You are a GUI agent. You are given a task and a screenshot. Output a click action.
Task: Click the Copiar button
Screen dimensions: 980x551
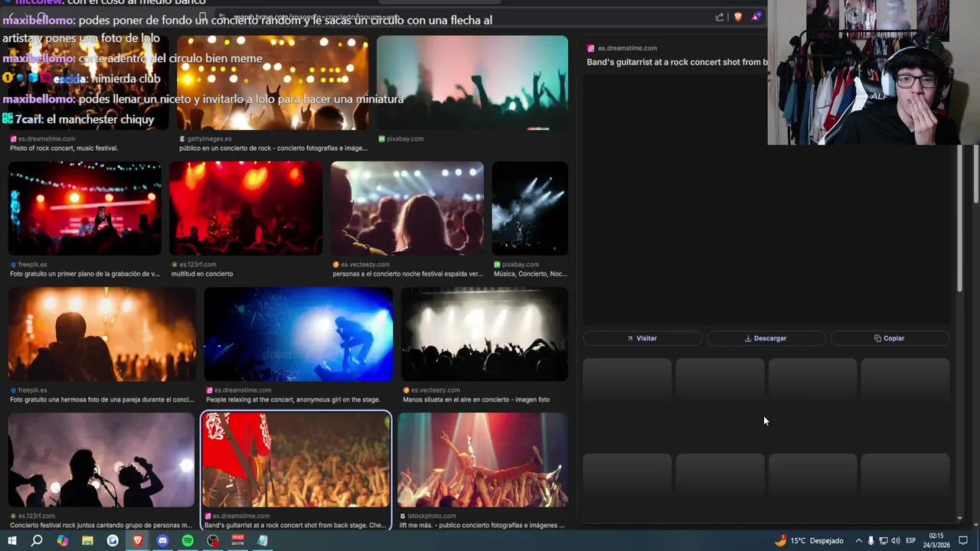(890, 338)
